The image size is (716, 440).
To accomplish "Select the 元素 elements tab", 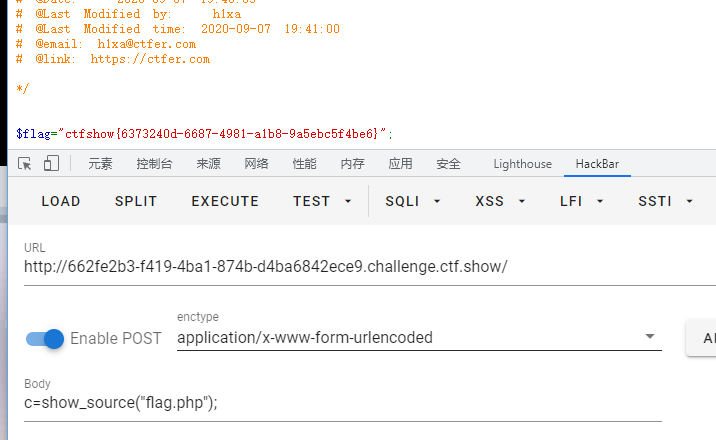I will 100,164.
